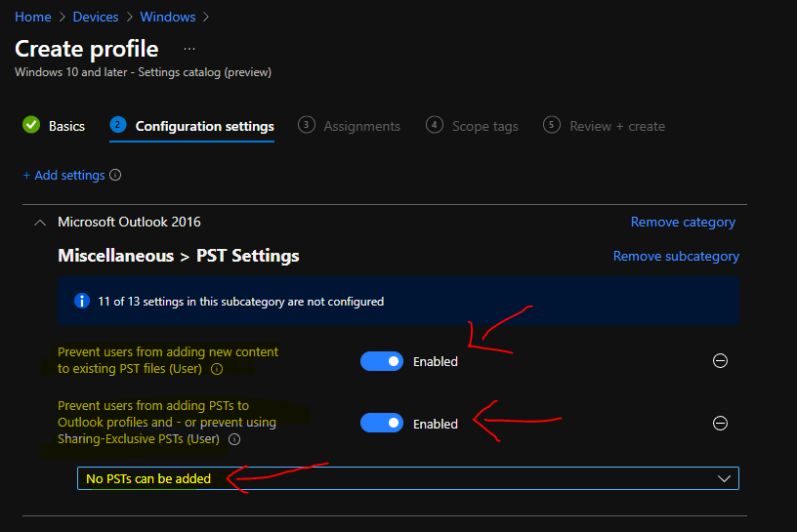Open the Windows breadcrumb link

coord(168,17)
